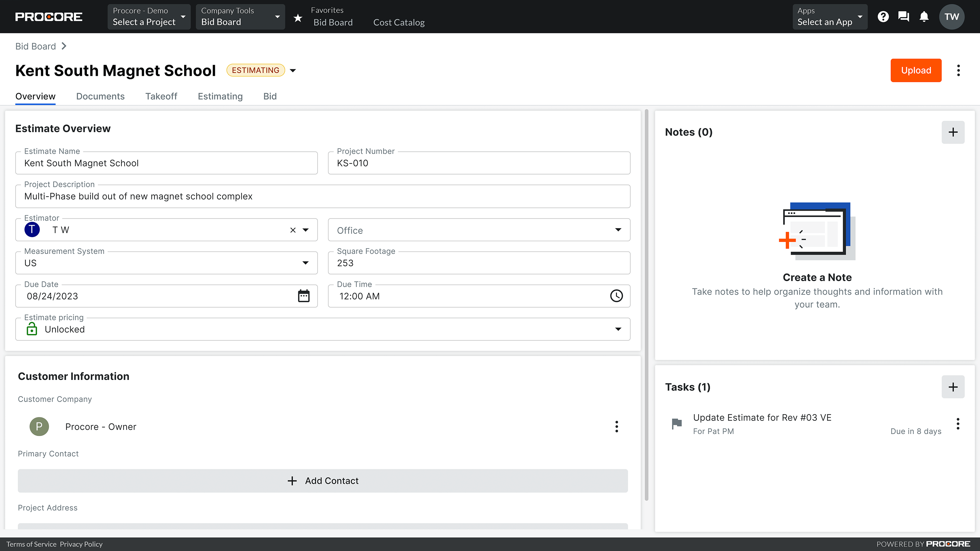This screenshot has width=980, height=551.
Task: Open the calendar picker for Due Date
Action: click(x=304, y=296)
